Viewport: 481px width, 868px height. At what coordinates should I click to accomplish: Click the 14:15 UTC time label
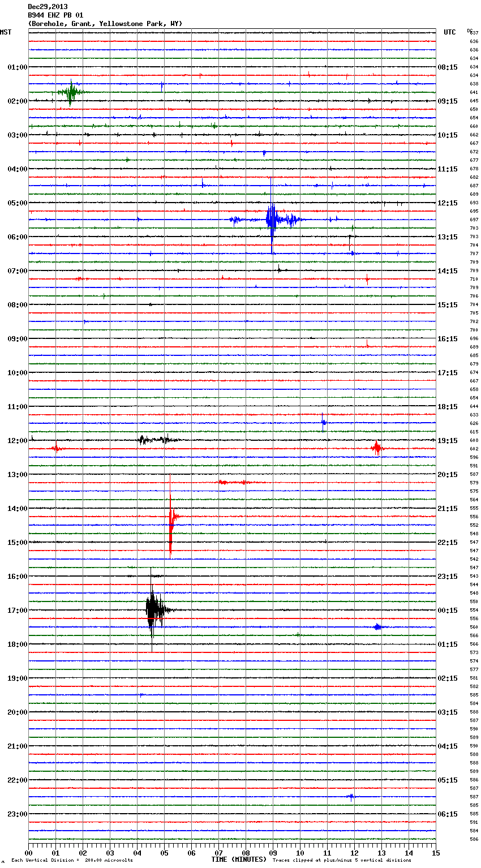(x=448, y=271)
